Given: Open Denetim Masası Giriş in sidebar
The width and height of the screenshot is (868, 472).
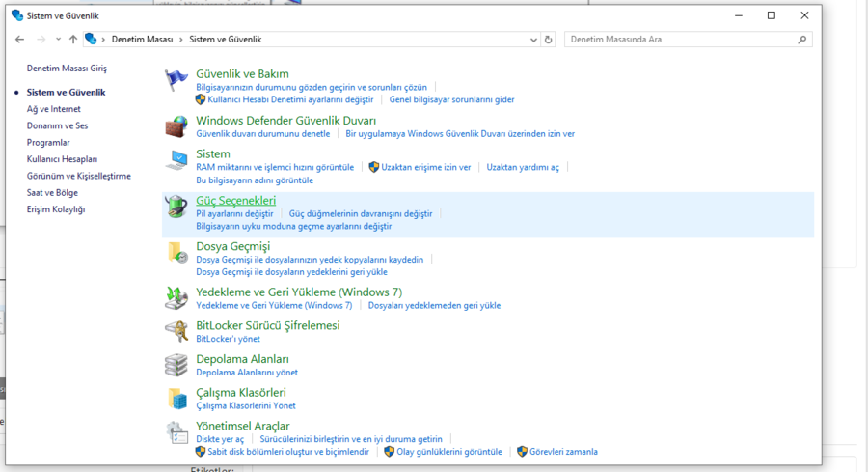Looking at the screenshot, I should 67,69.
